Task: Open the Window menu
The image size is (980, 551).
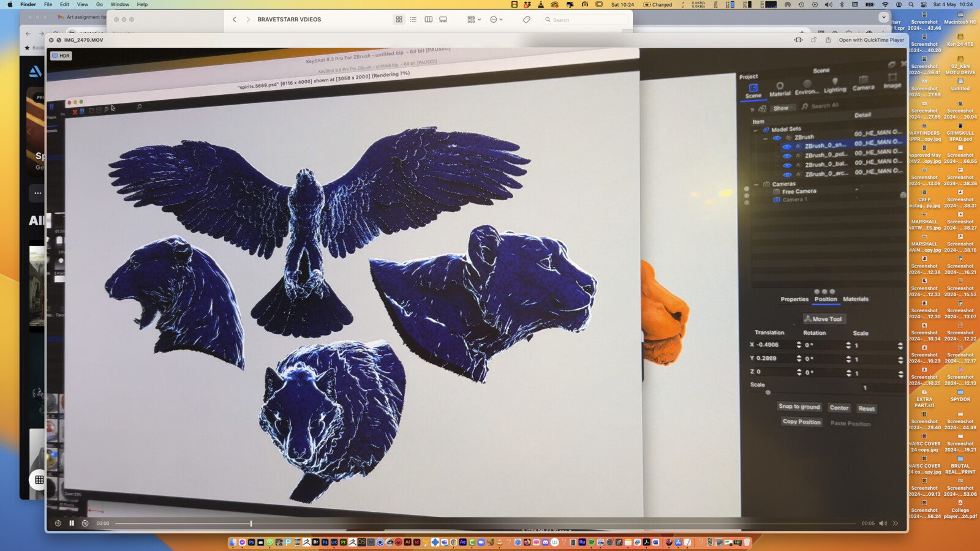Action: tap(119, 4)
